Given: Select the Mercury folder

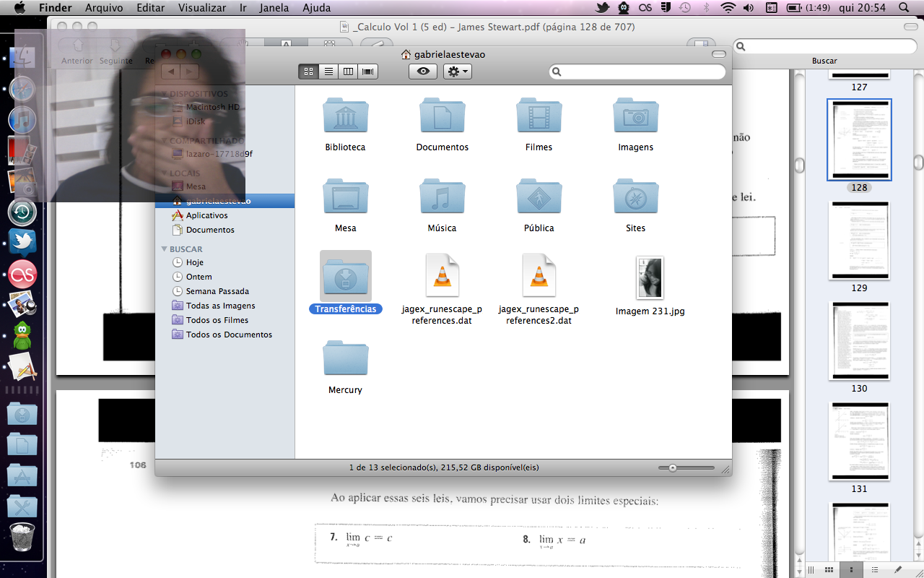Looking at the screenshot, I should [x=346, y=359].
